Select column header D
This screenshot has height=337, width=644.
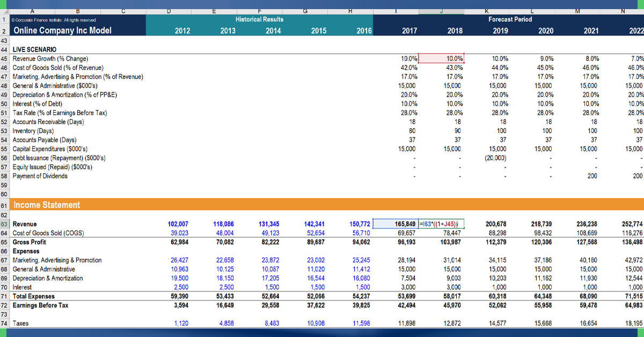point(169,11)
